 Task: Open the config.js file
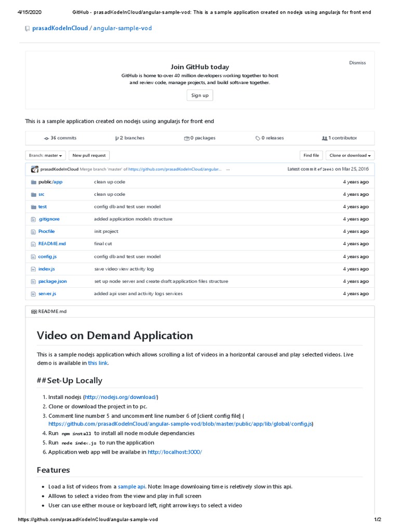(47, 257)
